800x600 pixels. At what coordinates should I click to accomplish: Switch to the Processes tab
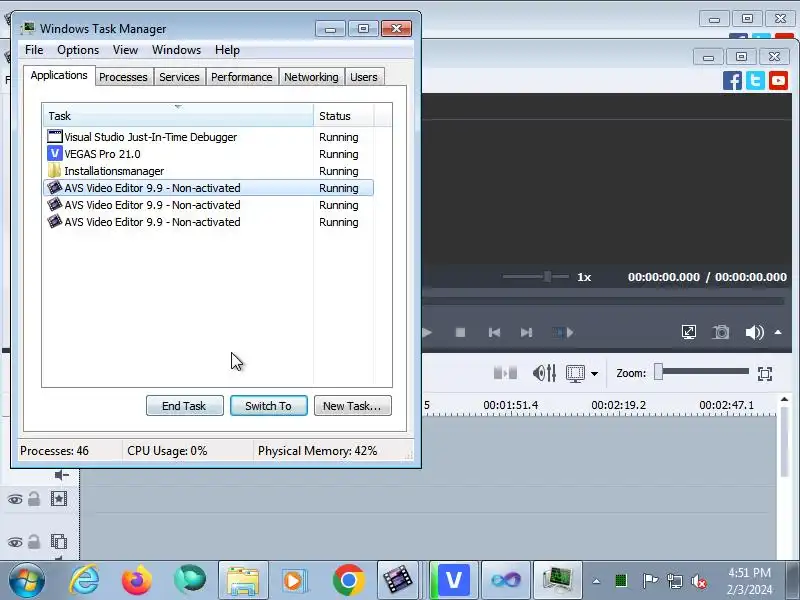[x=123, y=77]
